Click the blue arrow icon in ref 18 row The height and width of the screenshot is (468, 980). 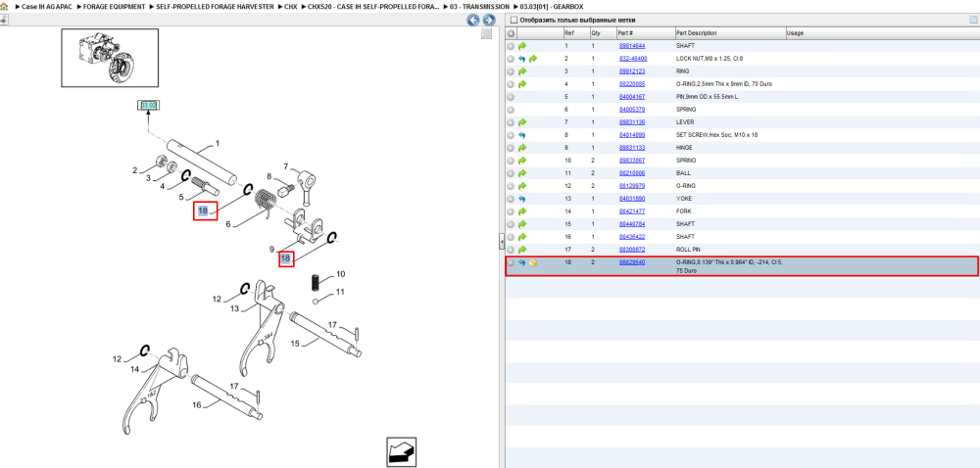click(x=522, y=262)
